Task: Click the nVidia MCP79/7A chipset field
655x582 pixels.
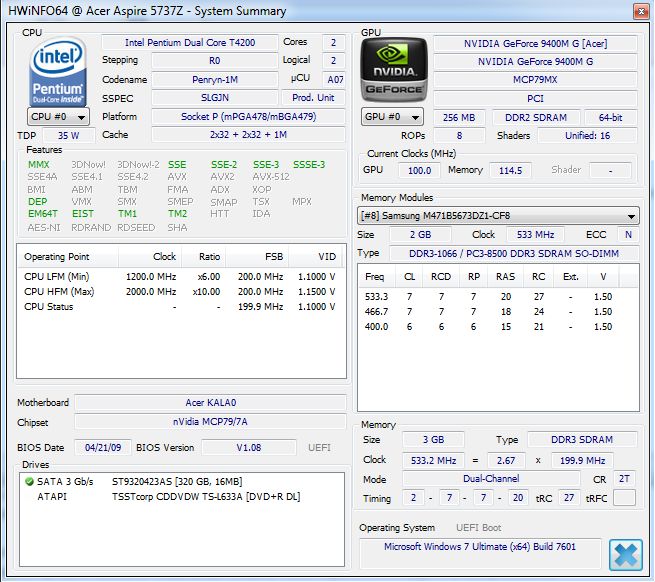Action: click(211, 422)
